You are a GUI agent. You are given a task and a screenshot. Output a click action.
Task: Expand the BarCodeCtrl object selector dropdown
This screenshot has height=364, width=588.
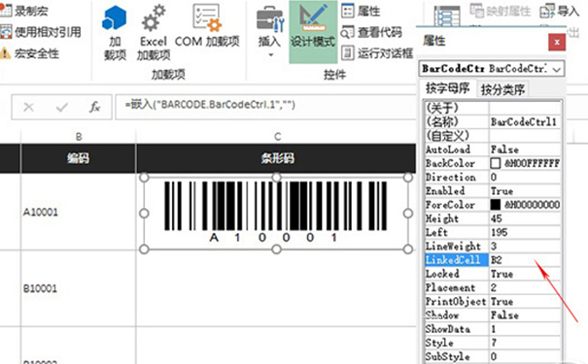[557, 69]
